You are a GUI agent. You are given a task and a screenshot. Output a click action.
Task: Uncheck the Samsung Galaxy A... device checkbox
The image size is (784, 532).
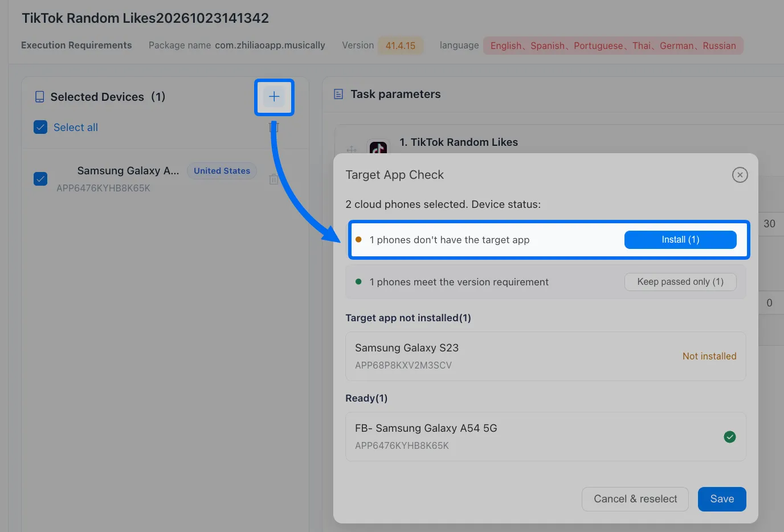pyautogui.click(x=40, y=179)
